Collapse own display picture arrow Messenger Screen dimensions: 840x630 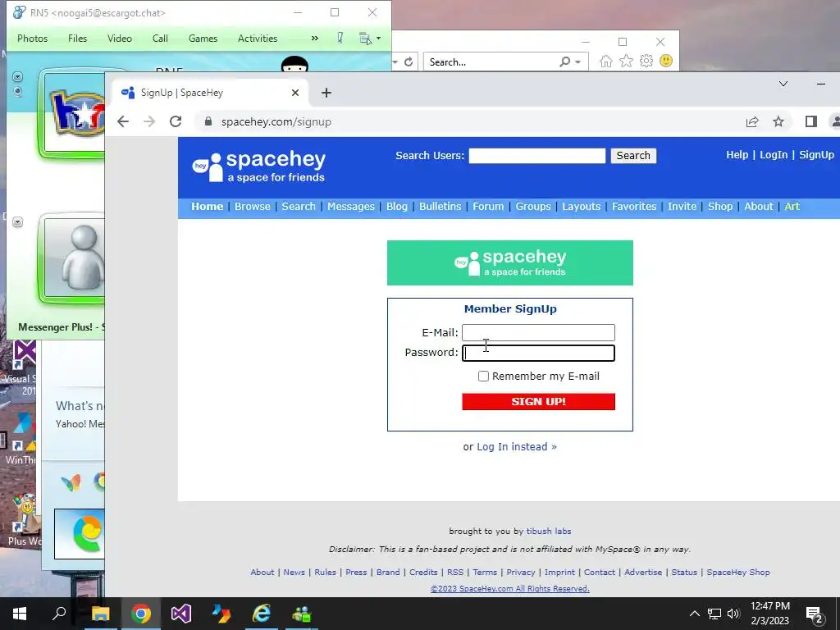[18, 77]
